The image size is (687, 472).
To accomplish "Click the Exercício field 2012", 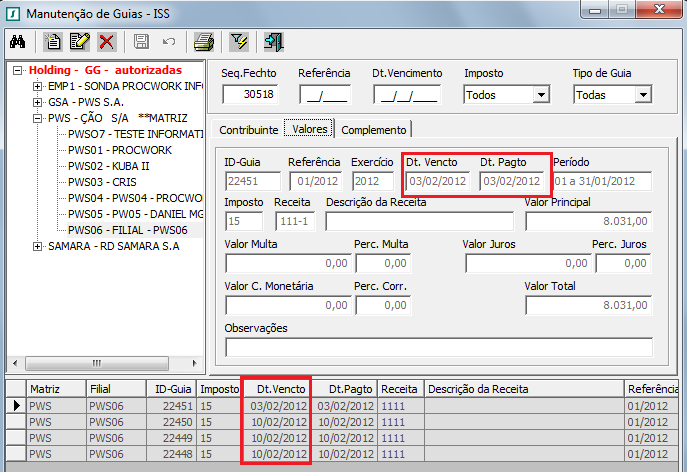I will (x=373, y=181).
